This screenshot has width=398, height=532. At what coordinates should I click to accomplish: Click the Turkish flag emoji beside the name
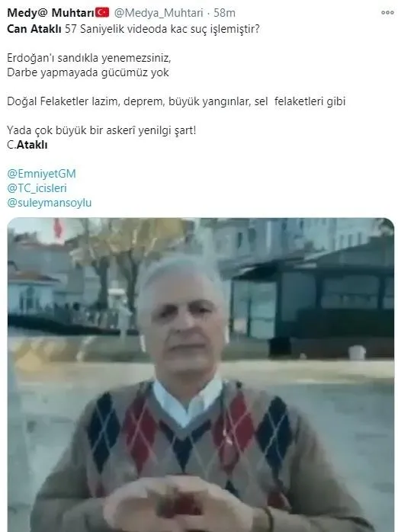point(102,12)
